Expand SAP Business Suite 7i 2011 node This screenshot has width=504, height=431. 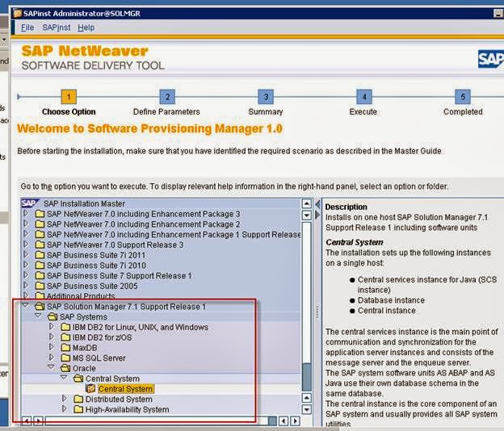(x=26, y=254)
